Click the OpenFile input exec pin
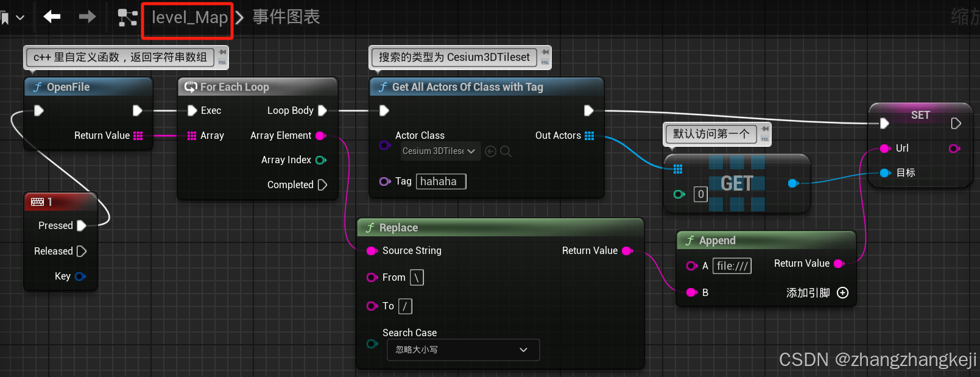Image resolution: width=980 pixels, height=377 pixels. [39, 110]
